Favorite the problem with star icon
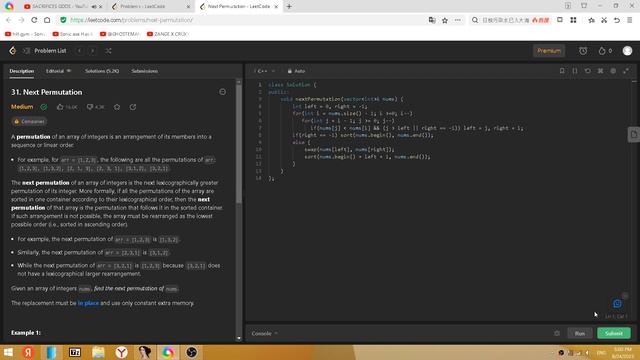The image size is (640, 360). click(117, 107)
